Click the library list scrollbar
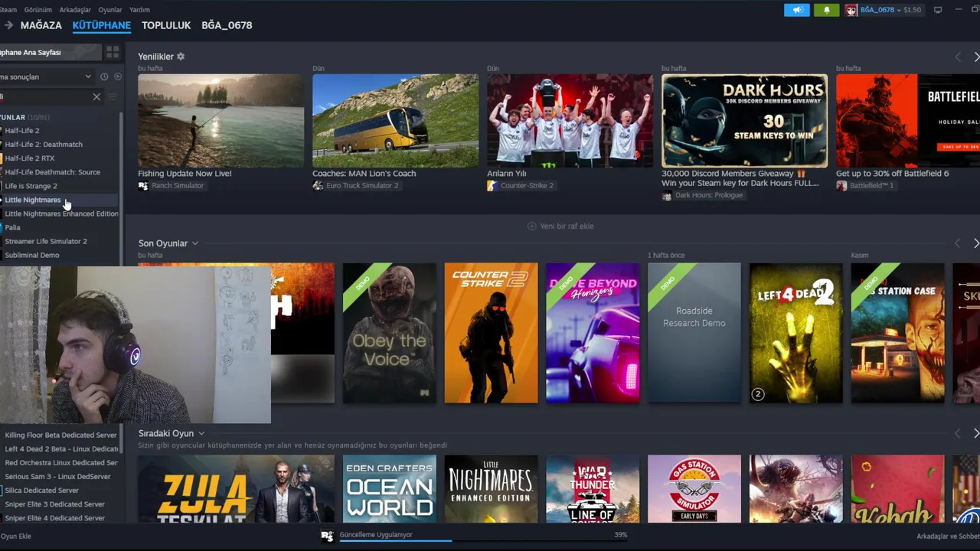This screenshot has width=980, height=551. pos(122,187)
